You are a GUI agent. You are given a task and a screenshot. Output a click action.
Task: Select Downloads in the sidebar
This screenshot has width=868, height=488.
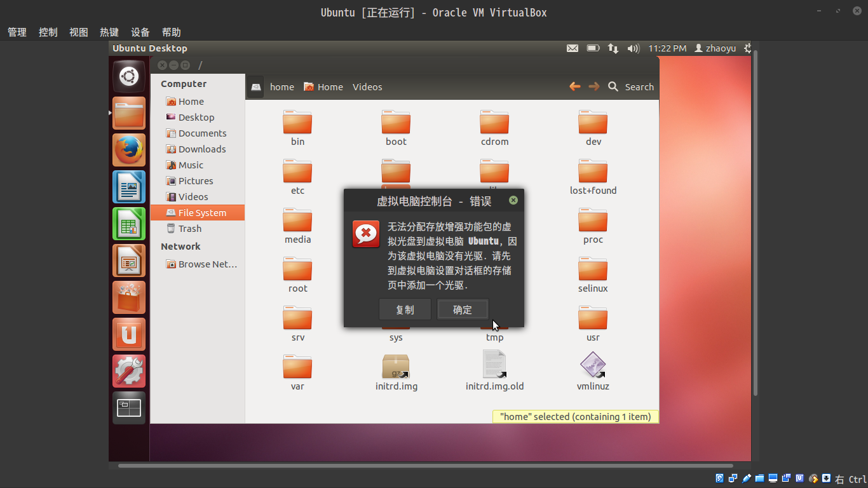(x=201, y=149)
